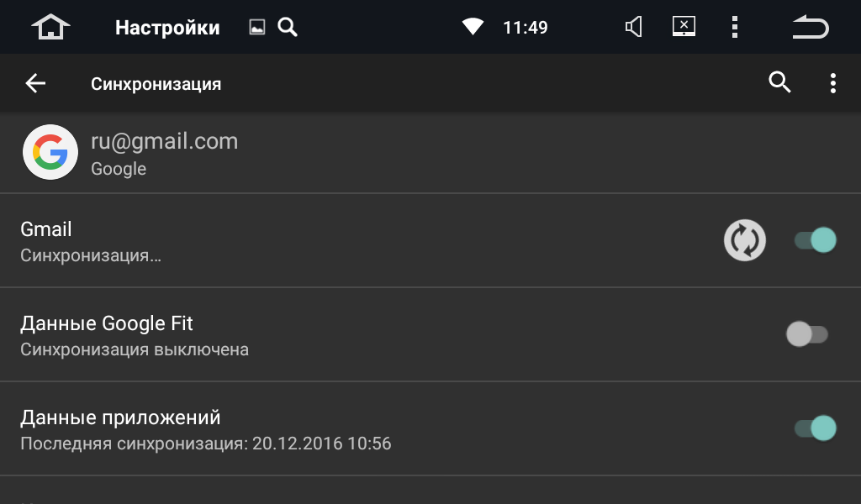Go back using the Синхронизация back arrow
Screen dimensions: 861x504
click(35, 83)
